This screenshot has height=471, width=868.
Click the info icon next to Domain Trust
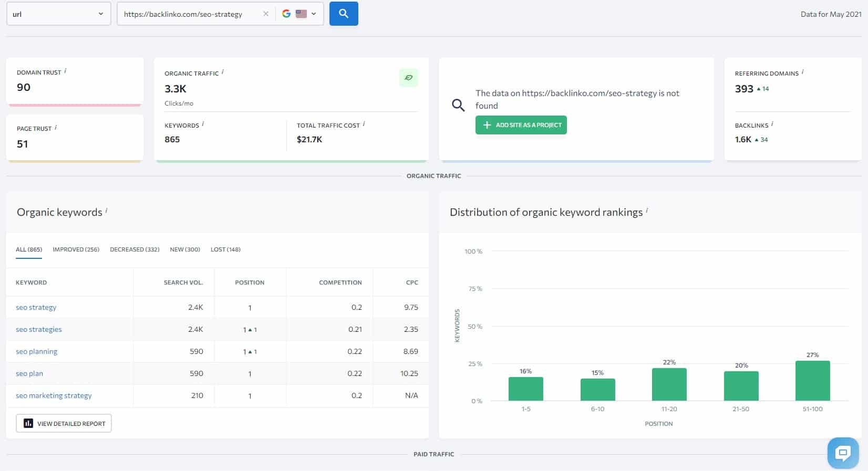65,71
